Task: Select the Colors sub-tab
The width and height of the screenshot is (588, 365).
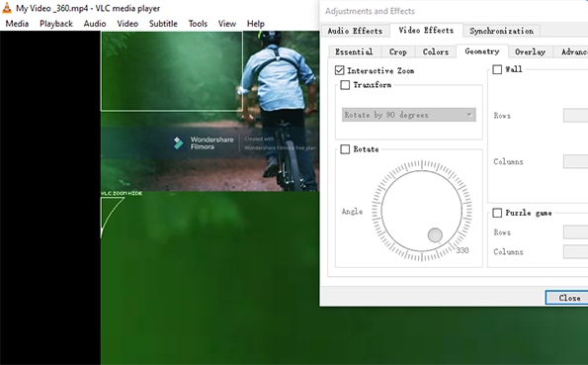Action: click(x=436, y=51)
